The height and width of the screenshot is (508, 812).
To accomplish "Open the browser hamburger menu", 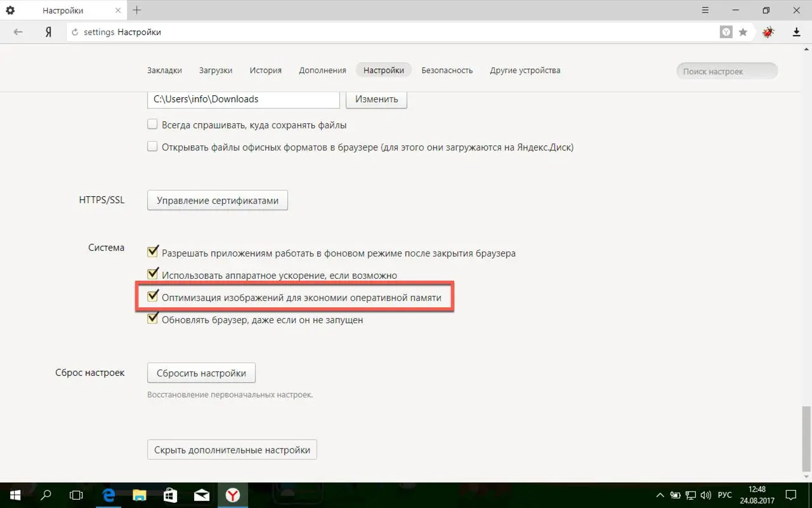I will [706, 10].
